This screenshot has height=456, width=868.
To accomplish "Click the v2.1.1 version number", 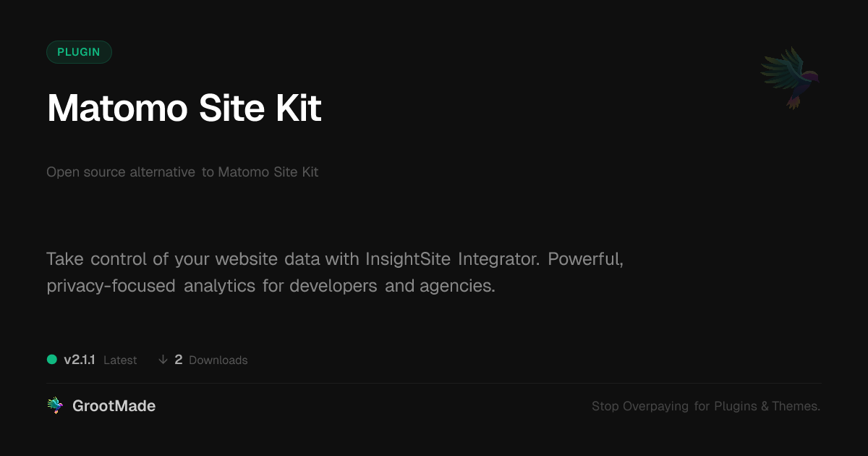I will click(x=80, y=360).
